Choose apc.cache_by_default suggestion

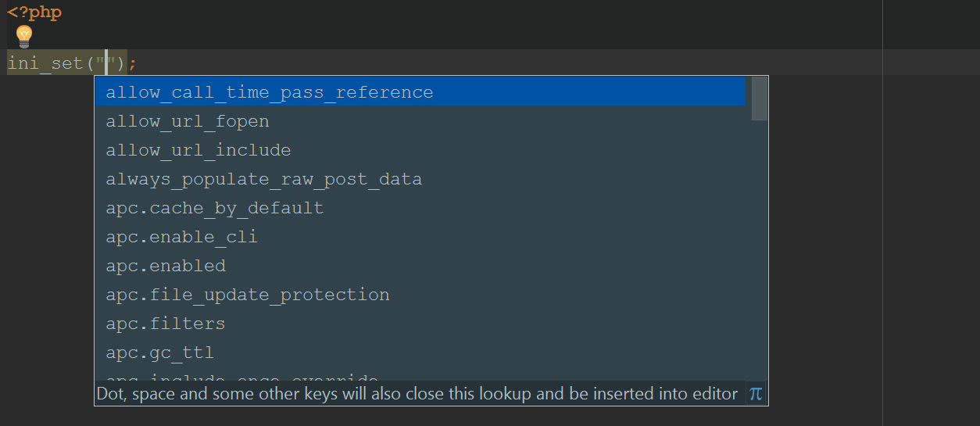click(420, 208)
